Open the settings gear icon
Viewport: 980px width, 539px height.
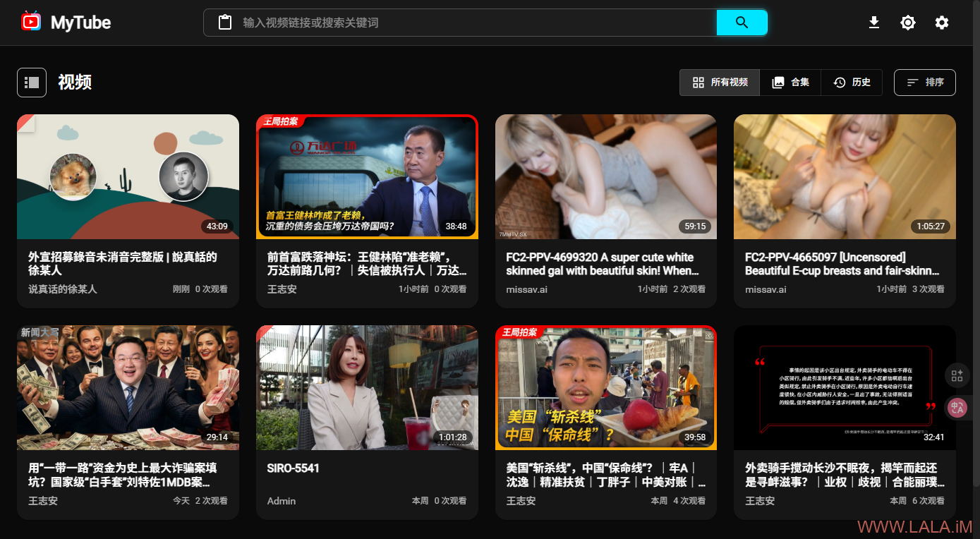point(941,23)
